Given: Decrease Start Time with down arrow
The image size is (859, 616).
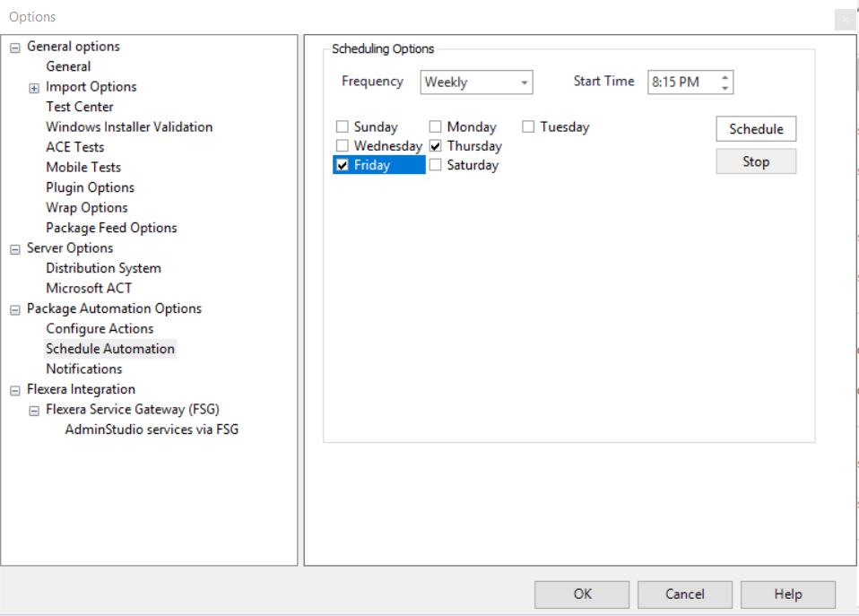Looking at the screenshot, I should [725, 88].
